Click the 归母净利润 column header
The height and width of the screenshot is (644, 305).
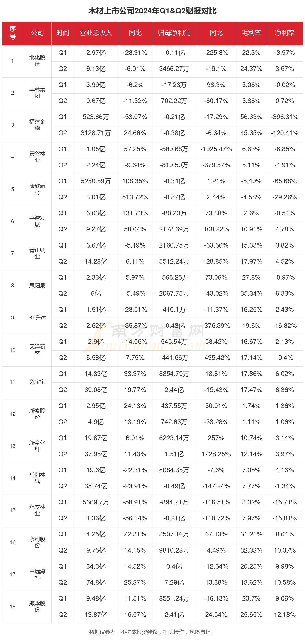click(174, 33)
